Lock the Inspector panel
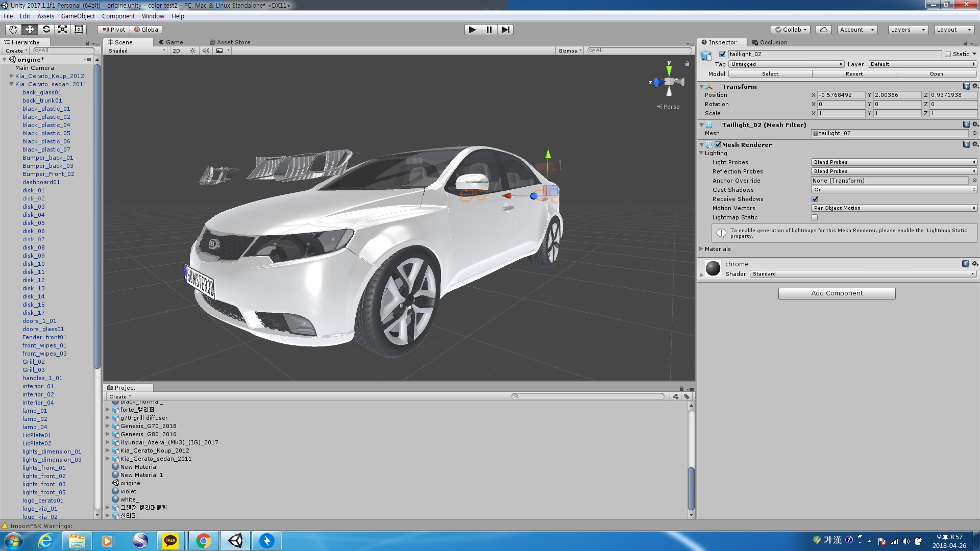The image size is (980, 551). click(x=965, y=43)
